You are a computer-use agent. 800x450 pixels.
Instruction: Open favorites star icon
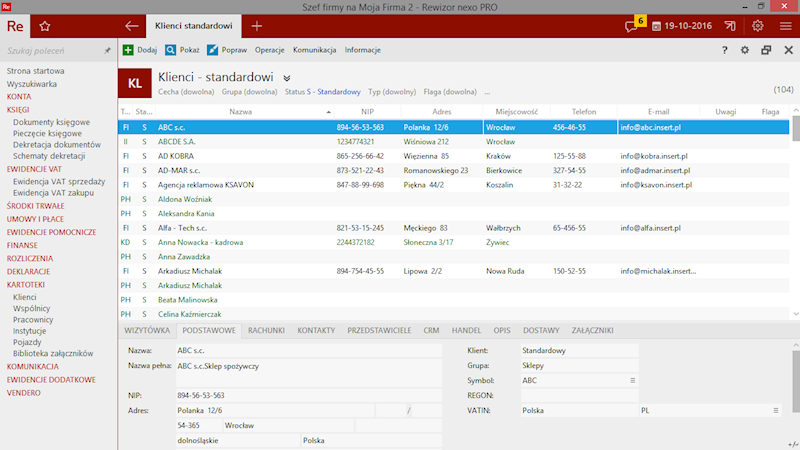(45, 26)
